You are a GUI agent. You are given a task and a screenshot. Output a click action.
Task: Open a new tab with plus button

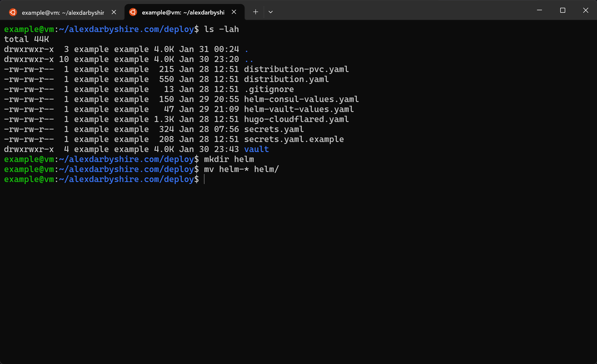(256, 12)
